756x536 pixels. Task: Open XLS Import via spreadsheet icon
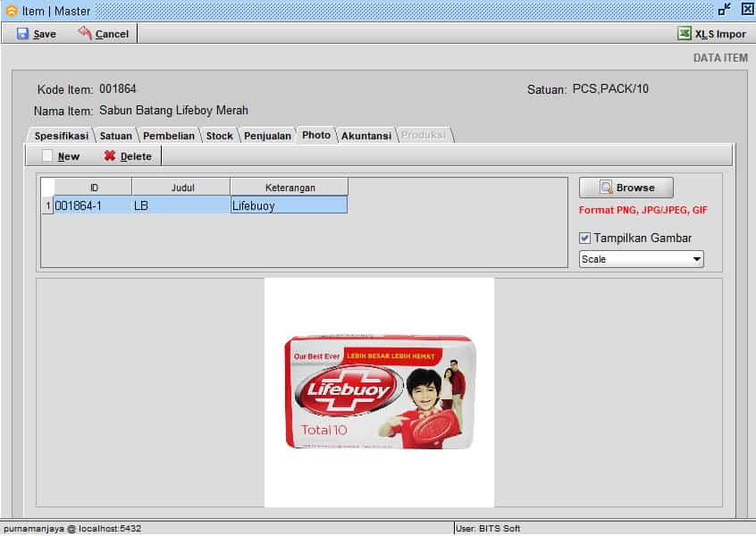(x=684, y=34)
